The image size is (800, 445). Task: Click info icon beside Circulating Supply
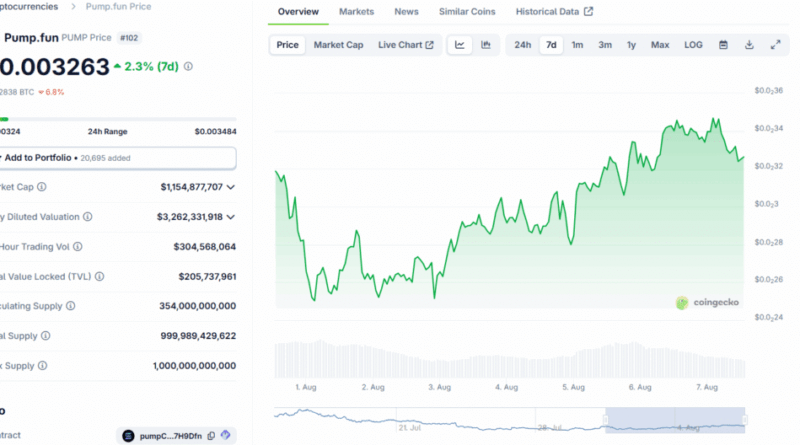71,306
